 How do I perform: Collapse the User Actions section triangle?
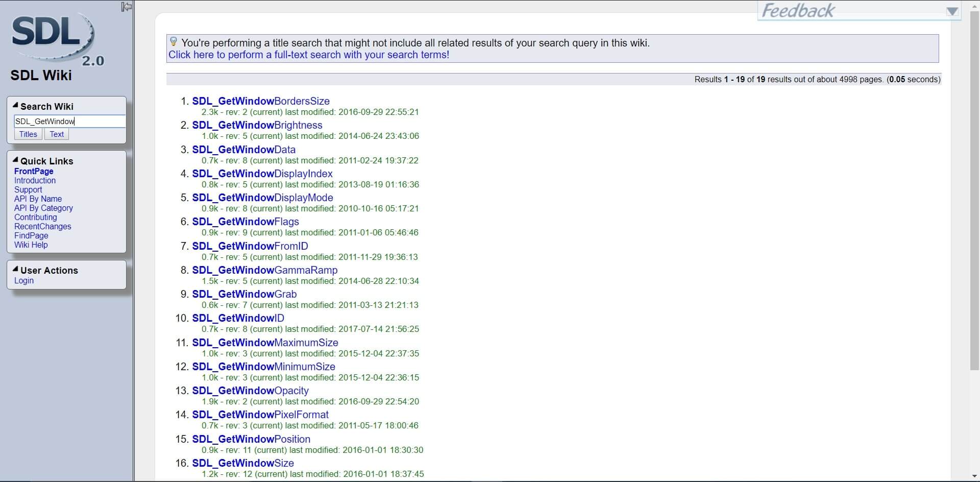point(15,270)
